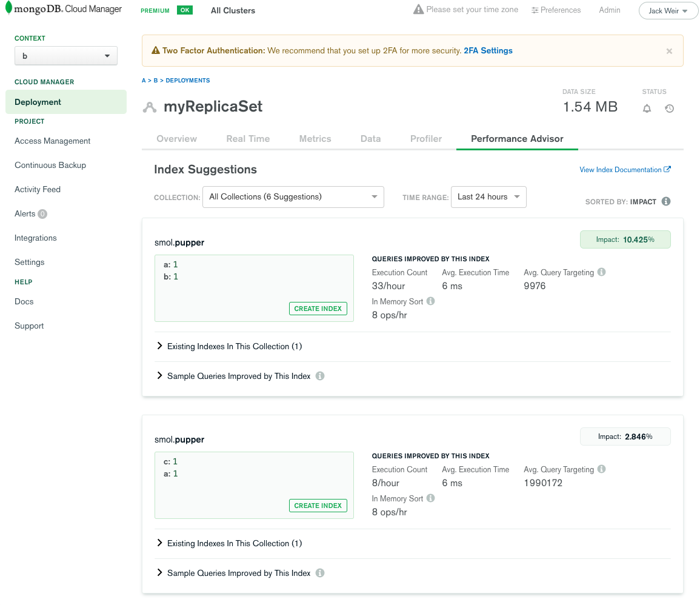
Task: Click info icon next to first Sample Queries
Action: click(320, 376)
